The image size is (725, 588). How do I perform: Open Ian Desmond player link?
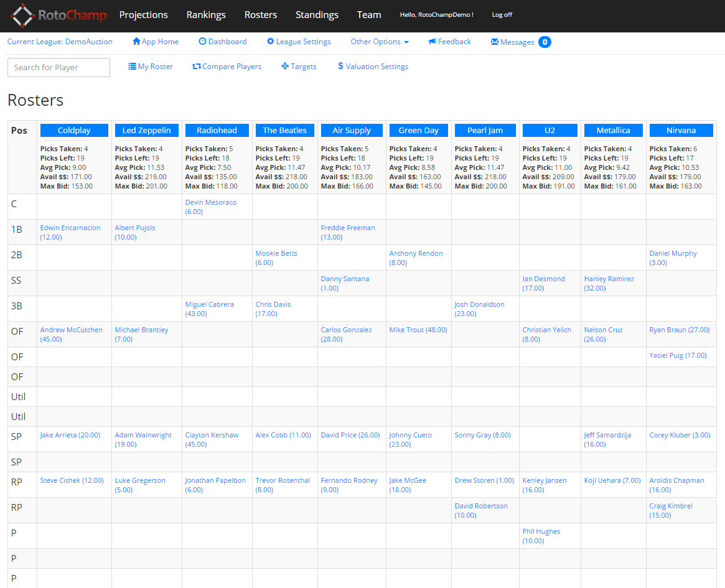[544, 283]
